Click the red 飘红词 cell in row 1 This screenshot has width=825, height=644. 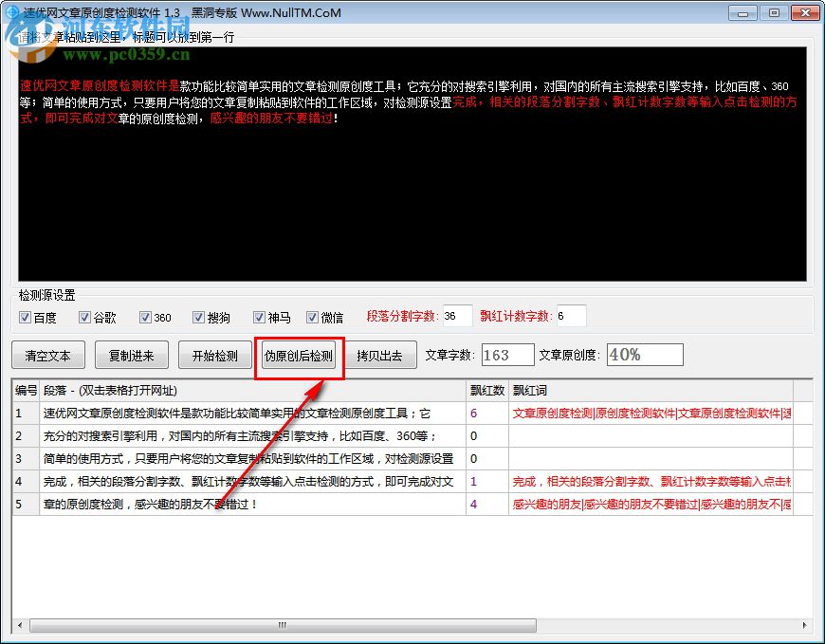(x=651, y=413)
